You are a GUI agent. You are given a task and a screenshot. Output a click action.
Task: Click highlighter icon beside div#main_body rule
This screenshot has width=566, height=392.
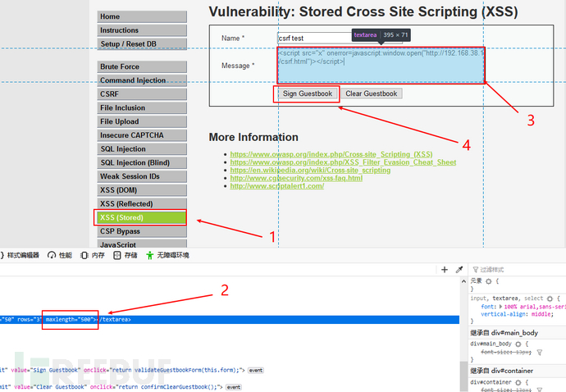coord(518,344)
